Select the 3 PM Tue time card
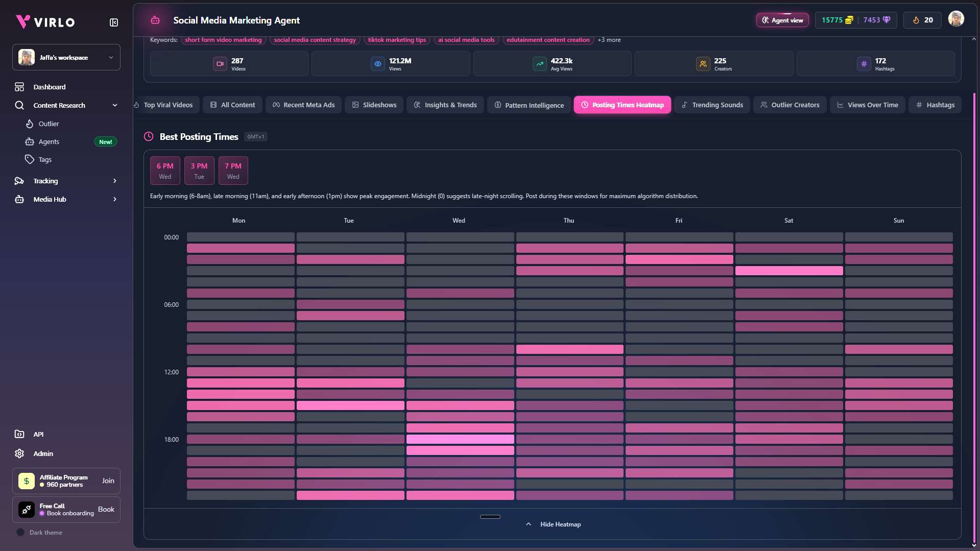980x551 pixels. coord(199,171)
